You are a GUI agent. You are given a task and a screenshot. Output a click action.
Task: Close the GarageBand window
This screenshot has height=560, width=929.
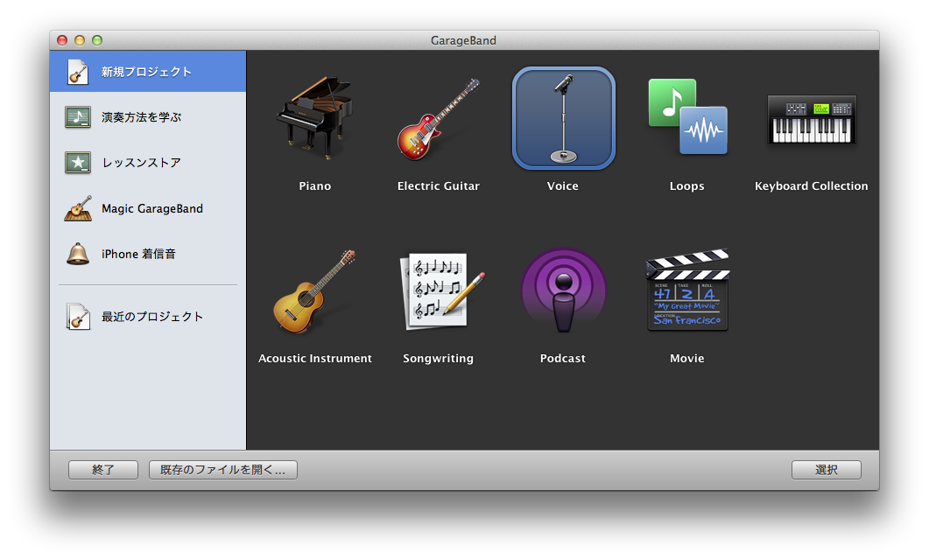pos(61,40)
